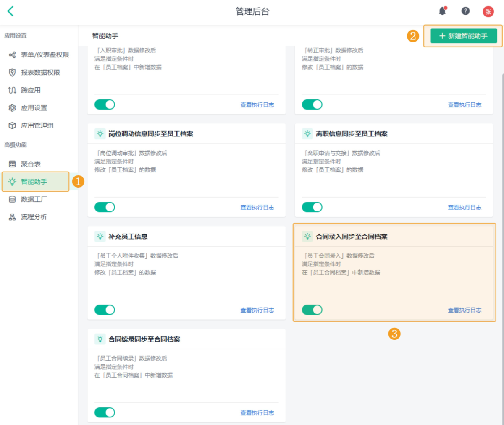The width and height of the screenshot is (504, 425).
Task: Select 智能助手 in the sidebar
Action: (x=34, y=182)
